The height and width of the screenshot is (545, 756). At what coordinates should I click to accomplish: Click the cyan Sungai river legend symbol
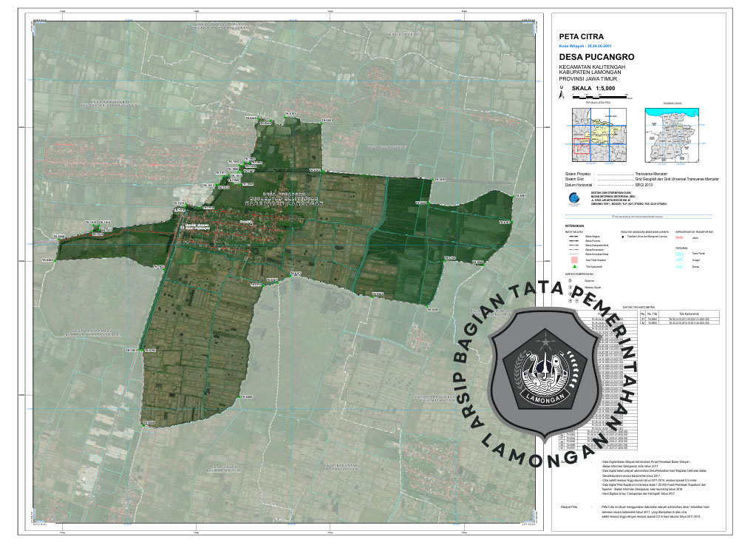pyautogui.click(x=681, y=260)
